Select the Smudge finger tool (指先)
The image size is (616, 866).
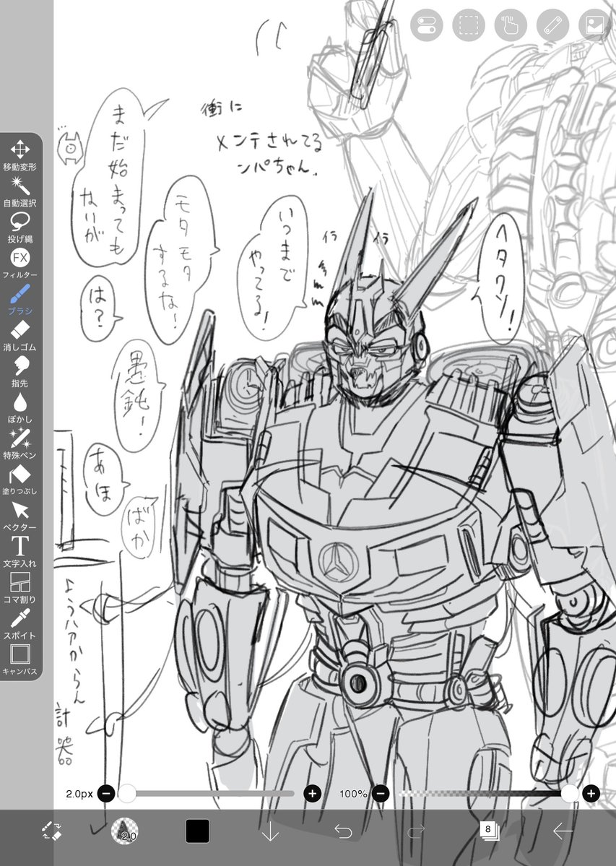click(x=20, y=372)
